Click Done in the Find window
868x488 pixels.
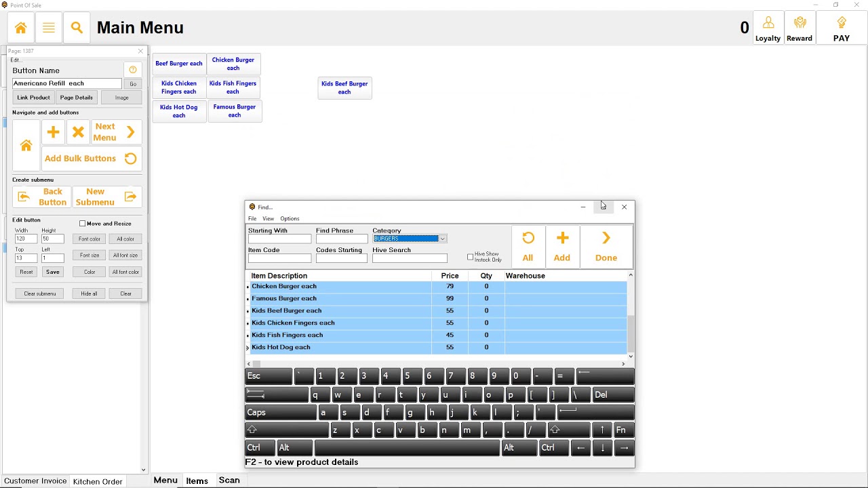(606, 247)
